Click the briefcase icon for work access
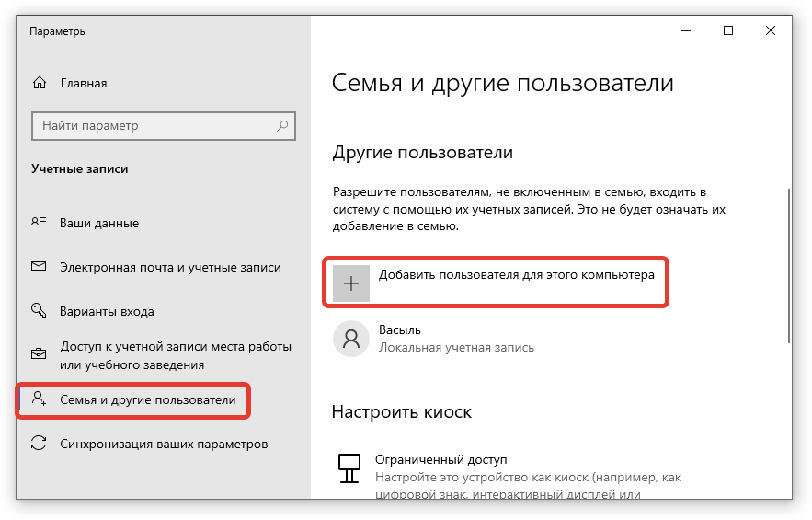 pyautogui.click(x=39, y=354)
